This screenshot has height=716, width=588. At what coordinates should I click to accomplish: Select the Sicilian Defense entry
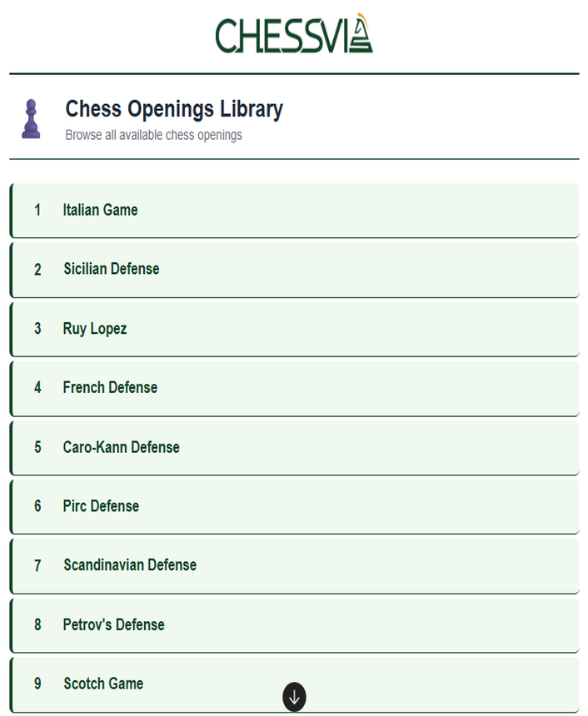click(112, 269)
